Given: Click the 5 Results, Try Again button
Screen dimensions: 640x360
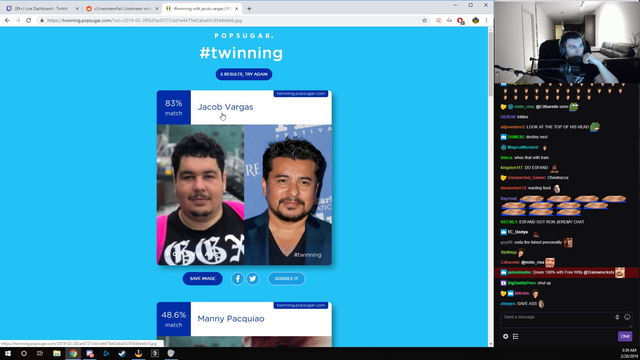Looking at the screenshot, I should click(x=244, y=74).
